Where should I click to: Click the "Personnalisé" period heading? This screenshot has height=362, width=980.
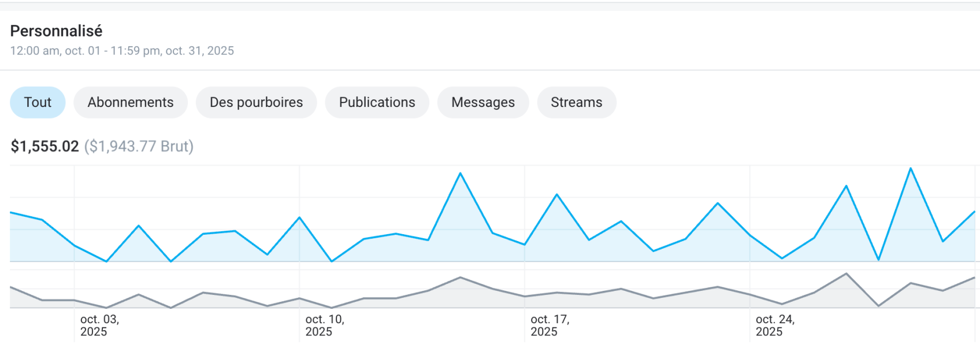tap(56, 31)
